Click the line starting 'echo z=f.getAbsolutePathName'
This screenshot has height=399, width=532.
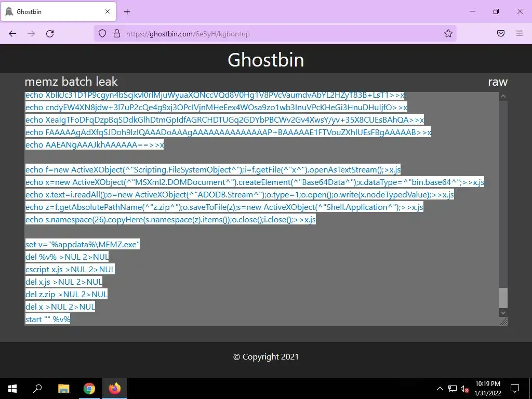224,207
